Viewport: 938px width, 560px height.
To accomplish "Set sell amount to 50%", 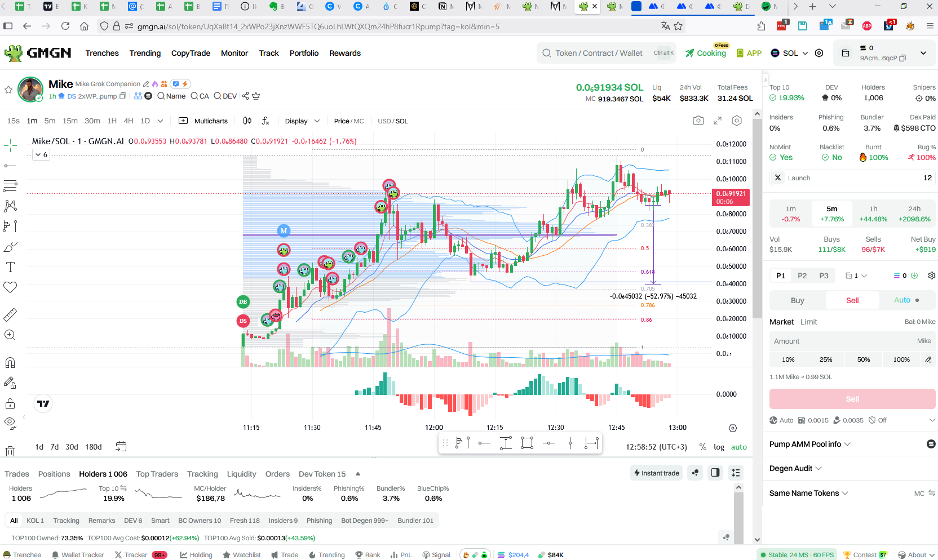I will click(864, 359).
